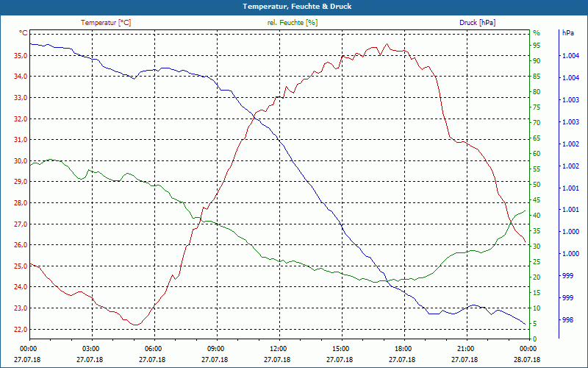The image size is (588, 368).
Task: Click the 75 humidity axis value
Action: (537, 107)
